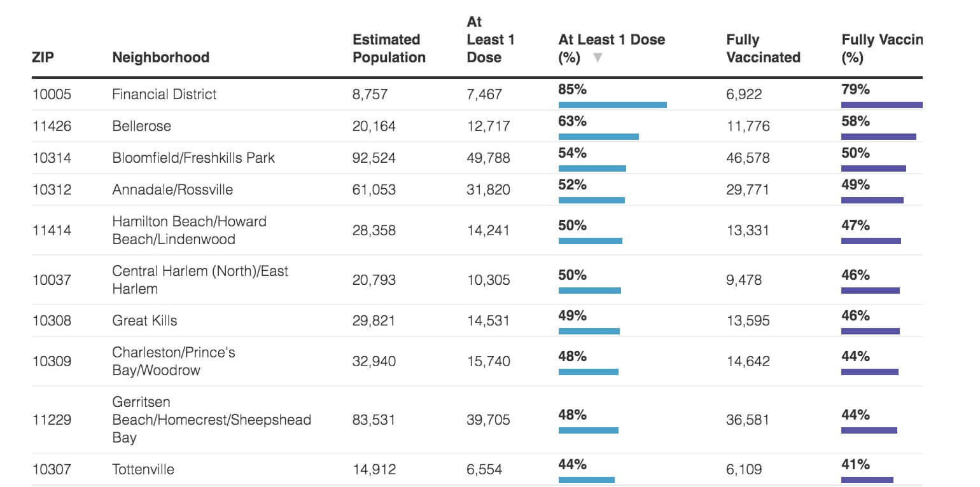Image resolution: width=980 pixels, height=487 pixels.
Task: Select ZIP code 10005 cell
Action: pyautogui.click(x=45, y=94)
